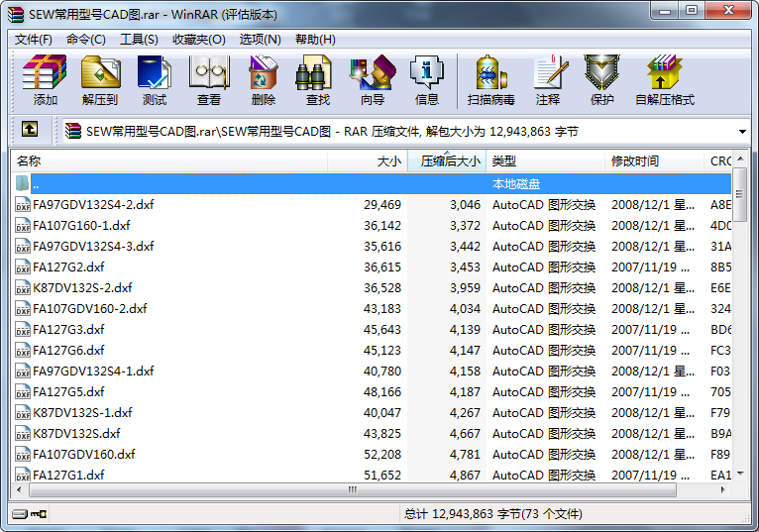Open the 收藏夹(O) menu

point(199,40)
